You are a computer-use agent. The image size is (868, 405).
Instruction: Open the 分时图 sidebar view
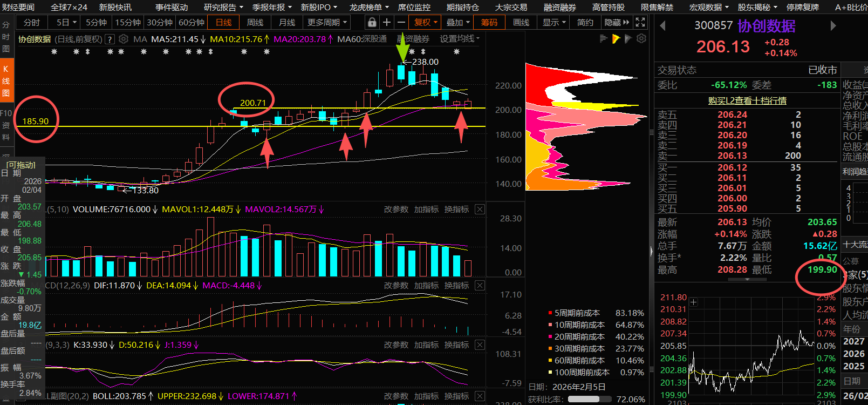click(x=6, y=37)
